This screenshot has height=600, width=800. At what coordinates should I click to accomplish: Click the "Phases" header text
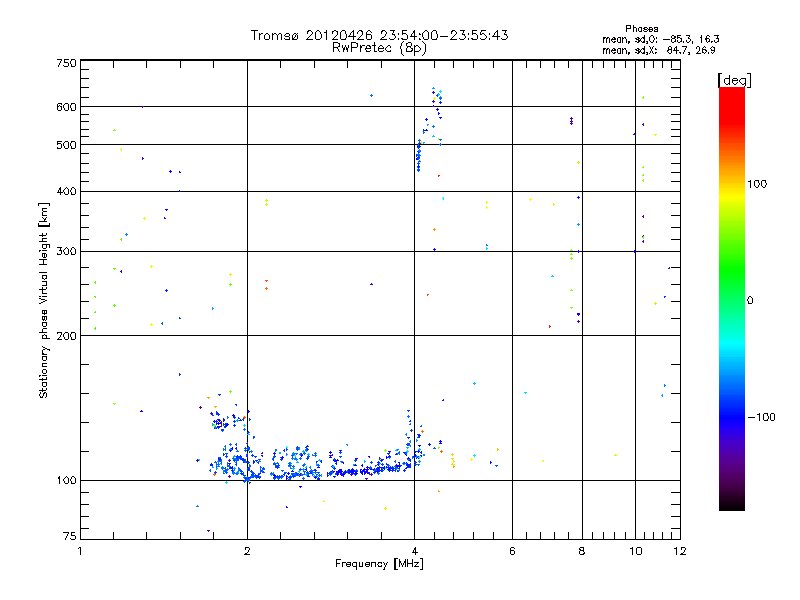click(641, 29)
